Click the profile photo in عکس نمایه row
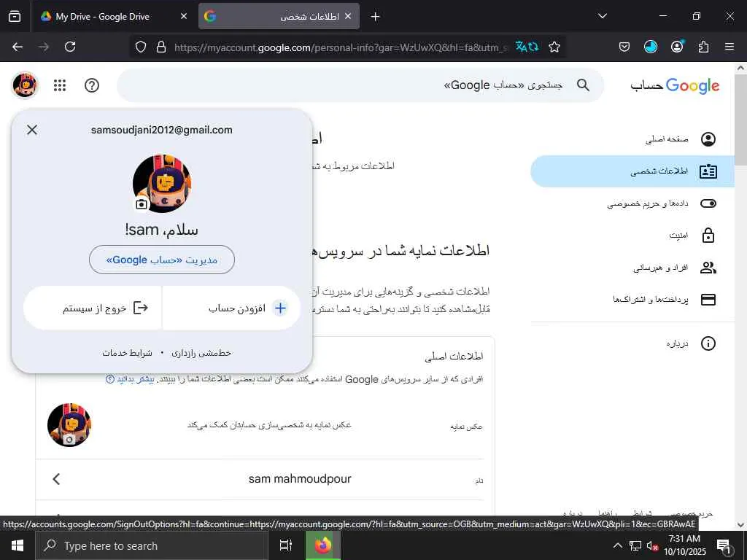This screenshot has height=560, width=747. pyautogui.click(x=69, y=425)
